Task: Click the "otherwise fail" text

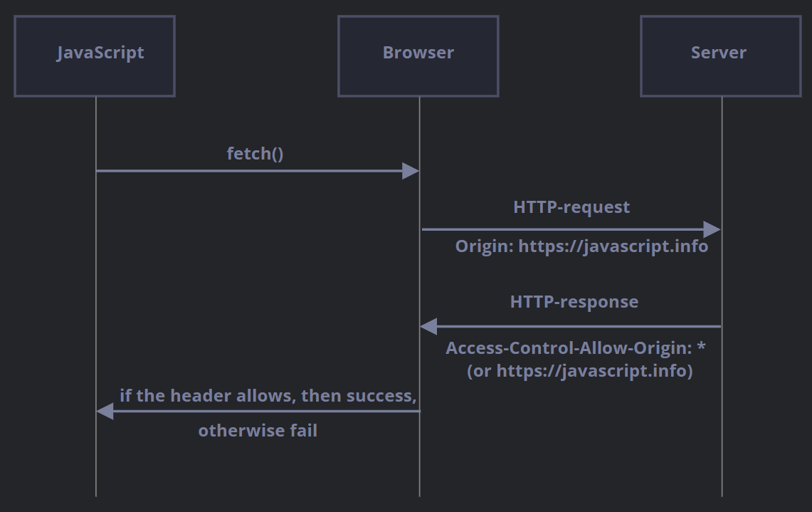Action: (x=258, y=431)
